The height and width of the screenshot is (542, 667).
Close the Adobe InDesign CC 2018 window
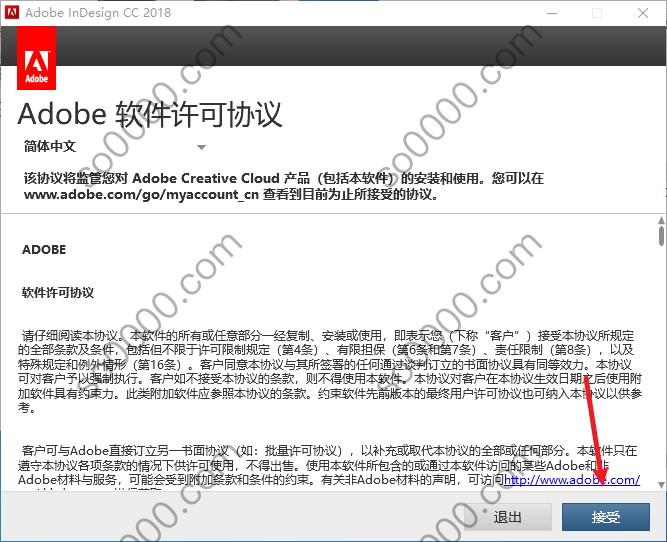click(643, 13)
